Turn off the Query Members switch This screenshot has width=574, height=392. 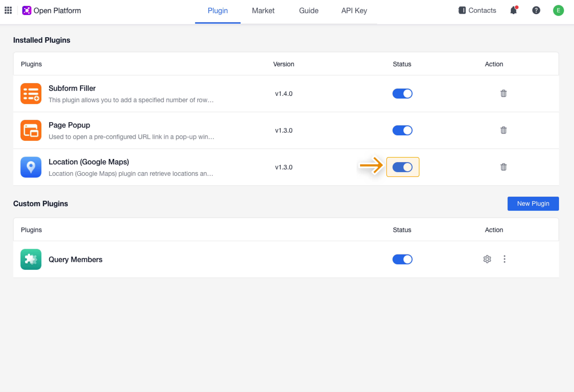pos(402,259)
